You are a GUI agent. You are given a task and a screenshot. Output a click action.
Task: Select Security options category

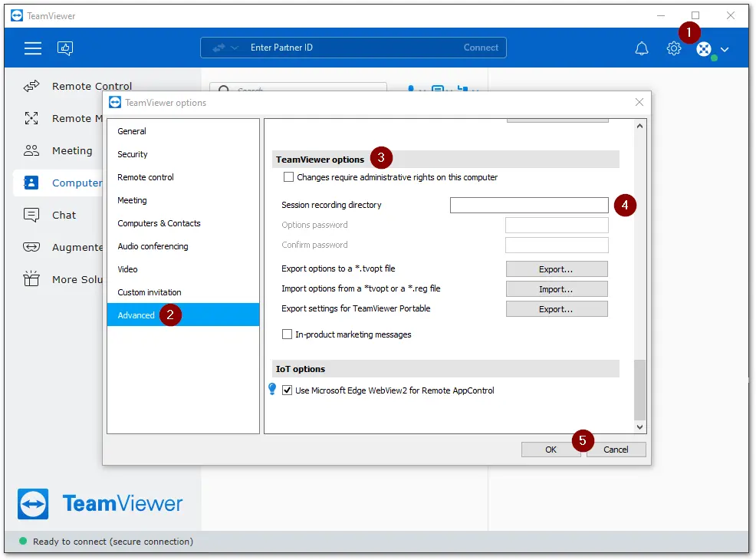click(x=183, y=154)
